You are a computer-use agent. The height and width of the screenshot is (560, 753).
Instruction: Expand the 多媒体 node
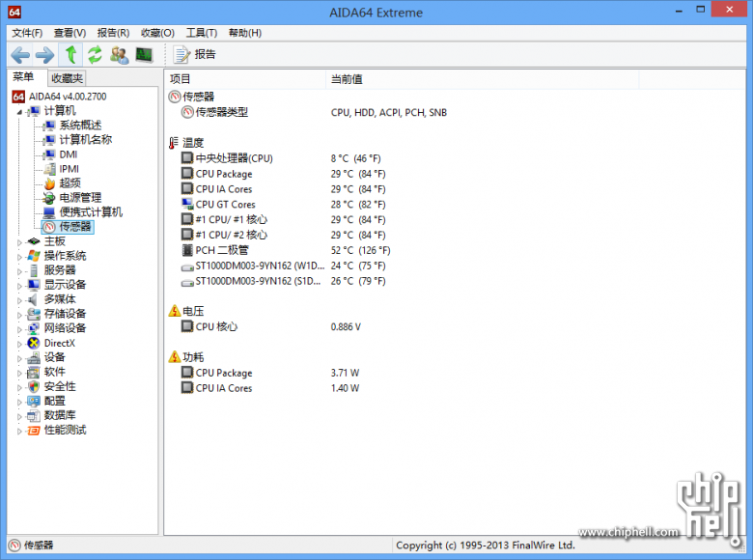[x=19, y=300]
